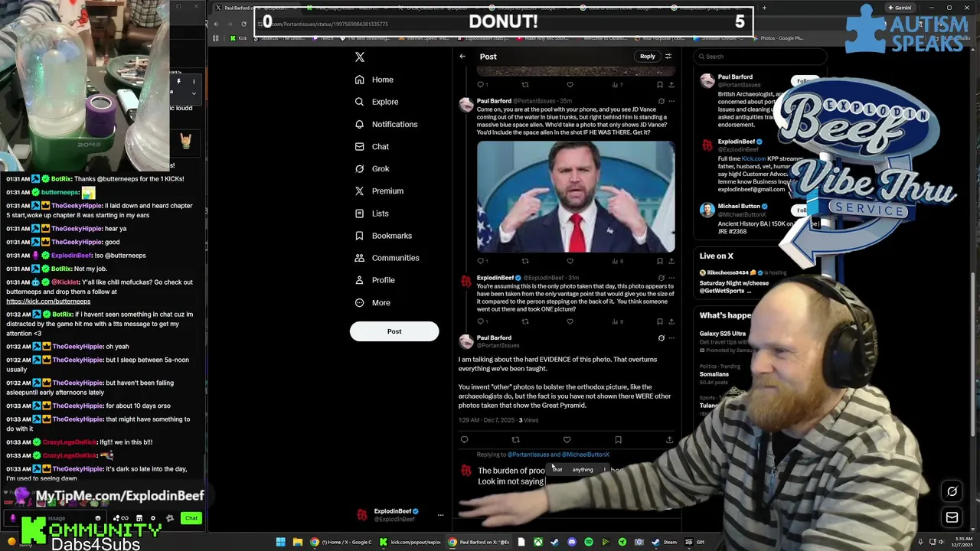Screen dimensions: 980x551
Task: Open more options on the main Great Pyramid post
Action: 671,337
